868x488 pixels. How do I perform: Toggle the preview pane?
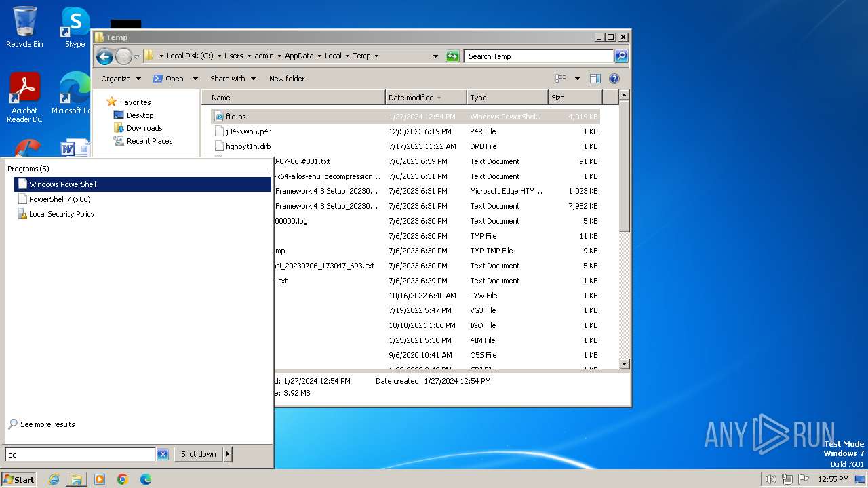click(x=595, y=79)
